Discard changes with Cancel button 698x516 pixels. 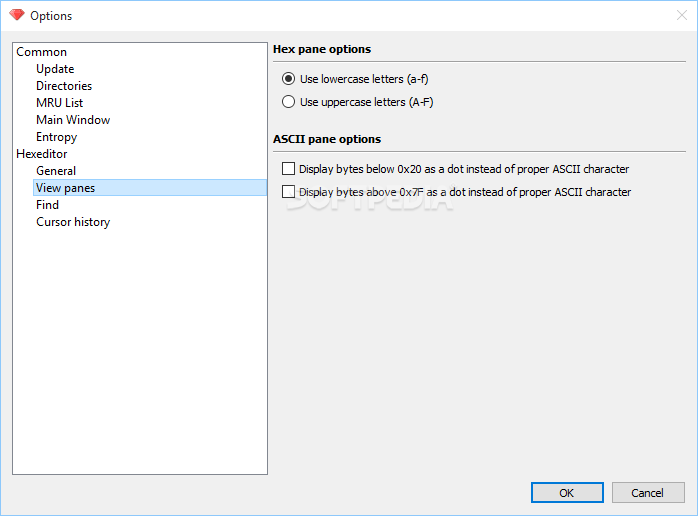click(x=648, y=492)
